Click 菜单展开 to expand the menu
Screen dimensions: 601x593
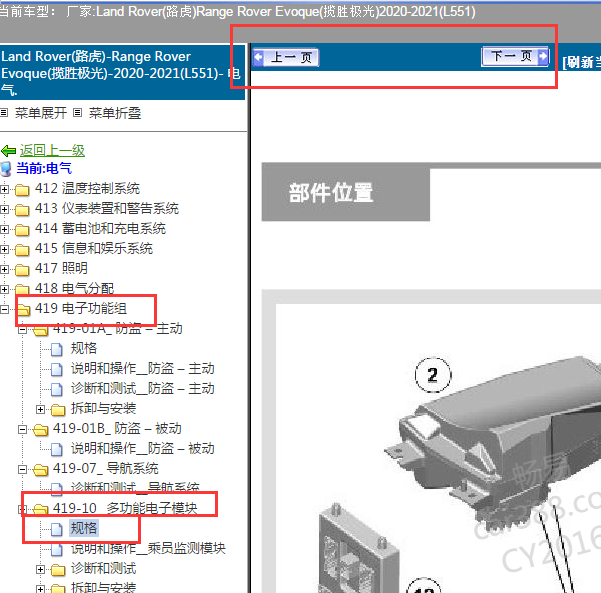coord(41,113)
